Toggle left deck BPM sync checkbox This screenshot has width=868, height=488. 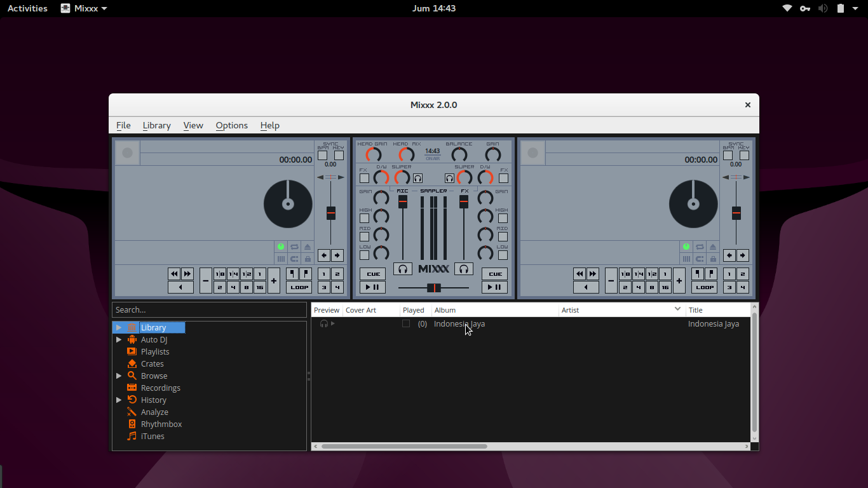323,155
